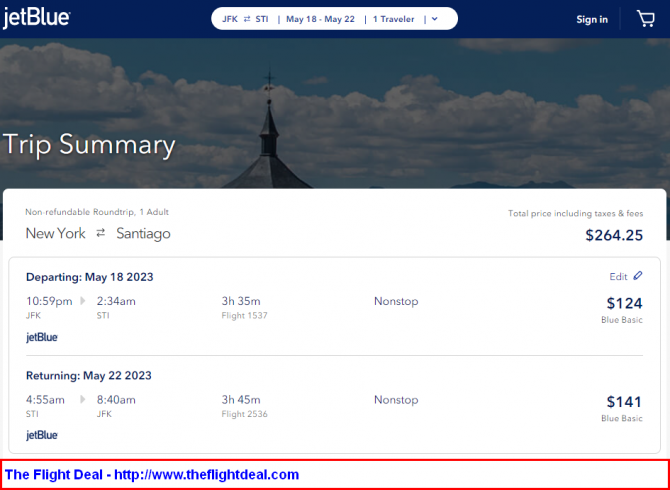The width and height of the screenshot is (670, 490).
Task: Click the New York city name
Action: [56, 234]
